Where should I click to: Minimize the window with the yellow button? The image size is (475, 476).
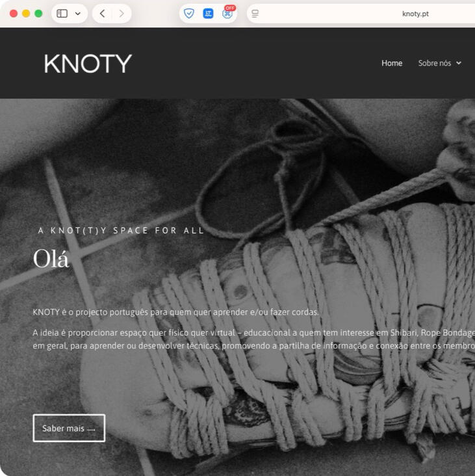pyautogui.click(x=26, y=14)
